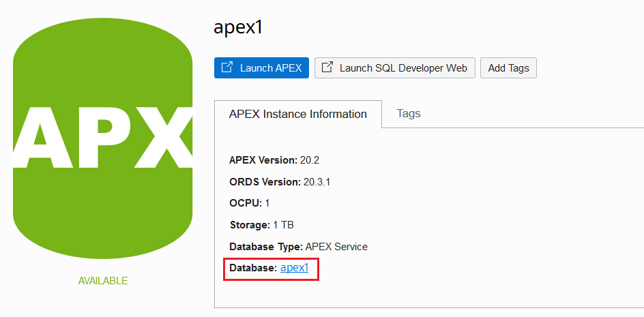Click the Database Type: APEX Service text
The height and width of the screenshot is (317, 644).
click(x=299, y=247)
